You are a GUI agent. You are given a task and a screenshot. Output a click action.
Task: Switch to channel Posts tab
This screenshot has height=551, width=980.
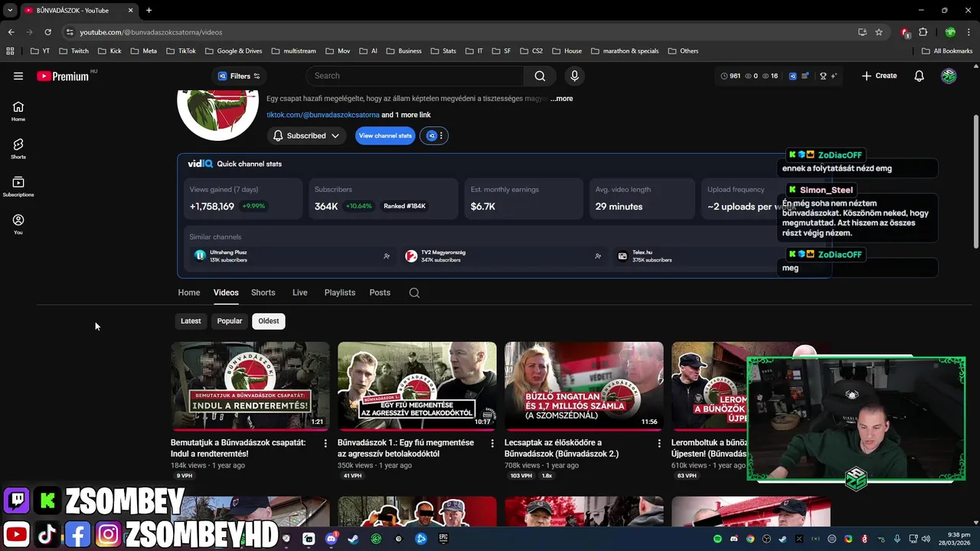[x=380, y=292]
